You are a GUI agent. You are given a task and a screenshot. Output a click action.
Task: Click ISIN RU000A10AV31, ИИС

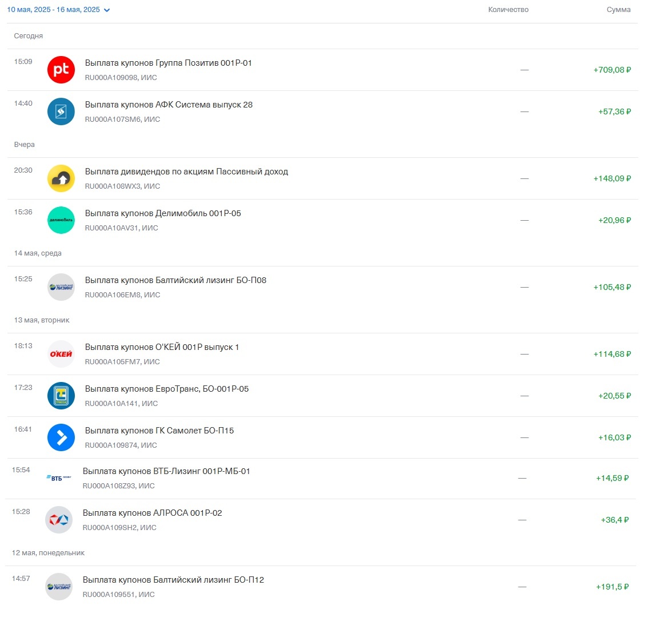pos(121,228)
